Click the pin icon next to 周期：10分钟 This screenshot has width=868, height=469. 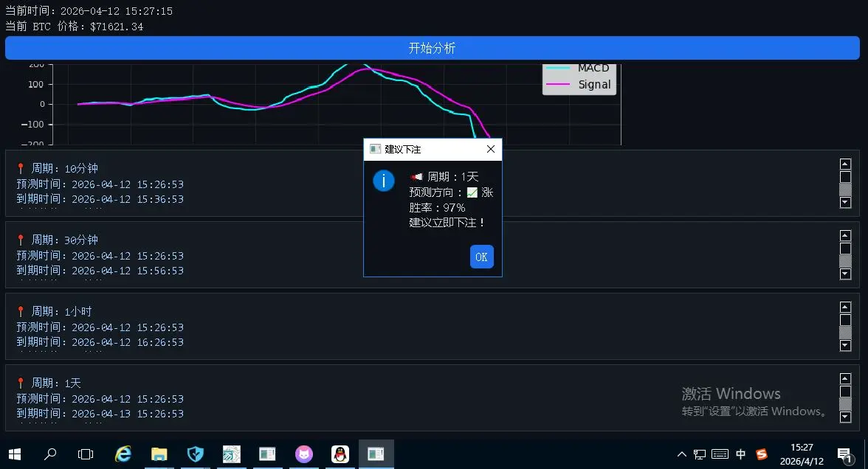21,168
